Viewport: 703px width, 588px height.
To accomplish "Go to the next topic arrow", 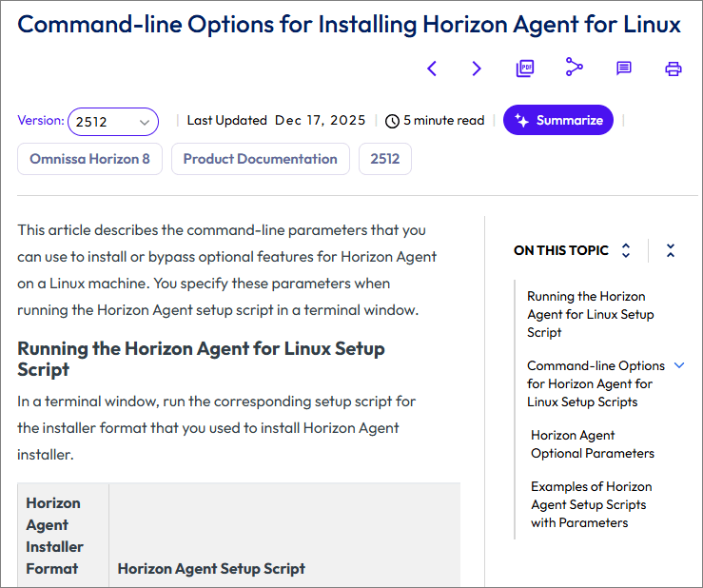I will click(477, 69).
